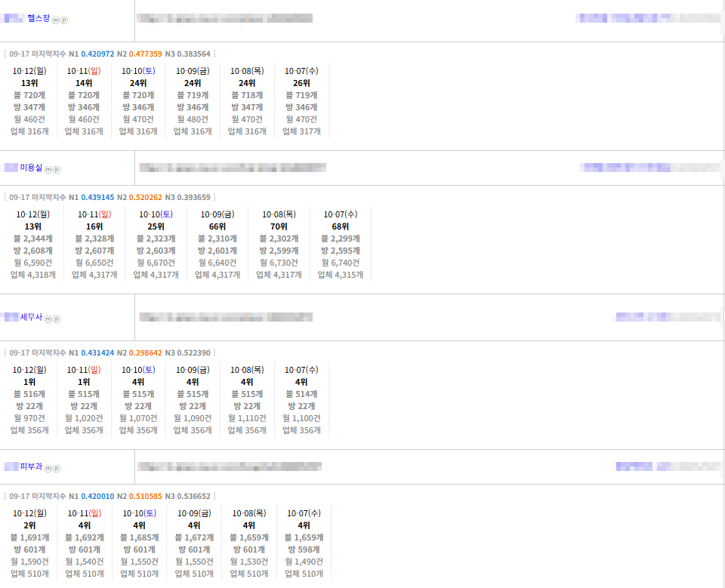Select the '블 1,692개' cell
The image size is (725, 588).
click(85, 537)
